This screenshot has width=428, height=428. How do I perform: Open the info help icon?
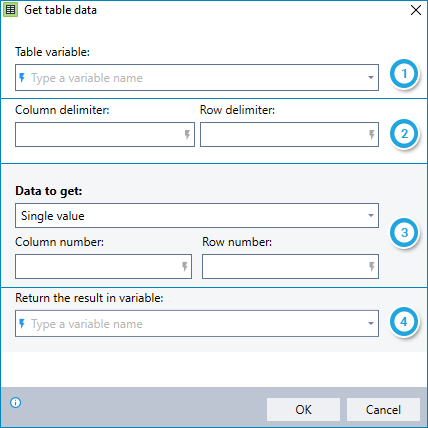pos(16,403)
